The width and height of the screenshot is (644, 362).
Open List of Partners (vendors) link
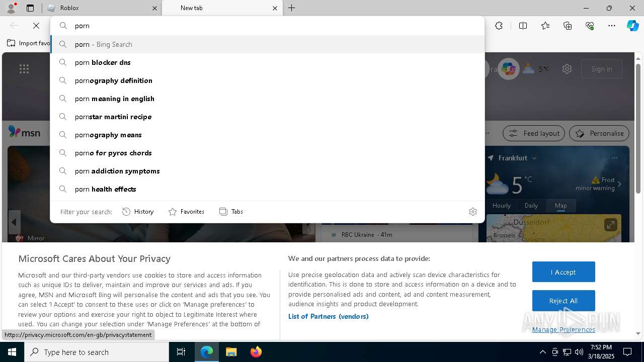click(x=329, y=316)
